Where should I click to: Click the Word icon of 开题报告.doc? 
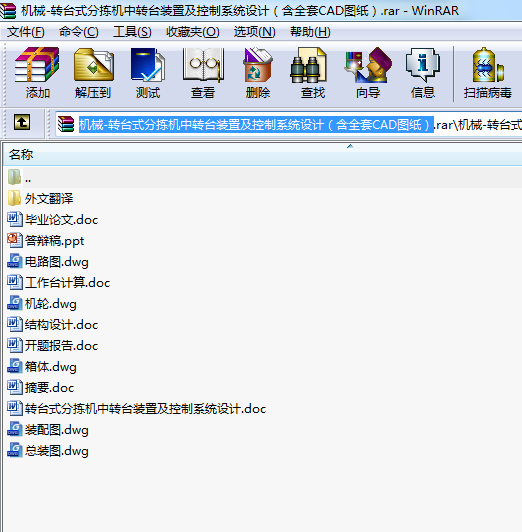tap(15, 345)
